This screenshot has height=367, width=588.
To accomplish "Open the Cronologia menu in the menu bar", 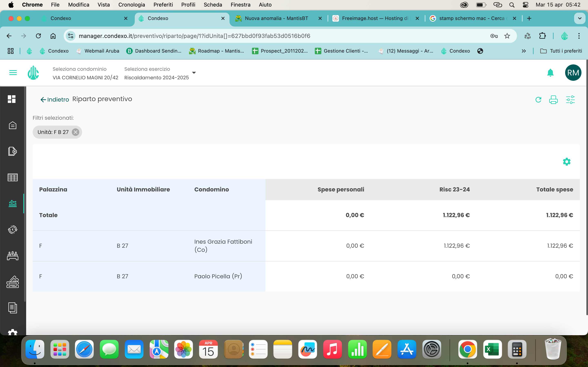I will [x=131, y=5].
